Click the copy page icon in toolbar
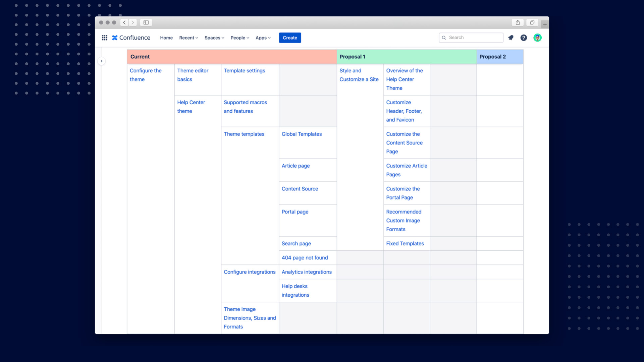The image size is (644, 362). pyautogui.click(x=532, y=22)
